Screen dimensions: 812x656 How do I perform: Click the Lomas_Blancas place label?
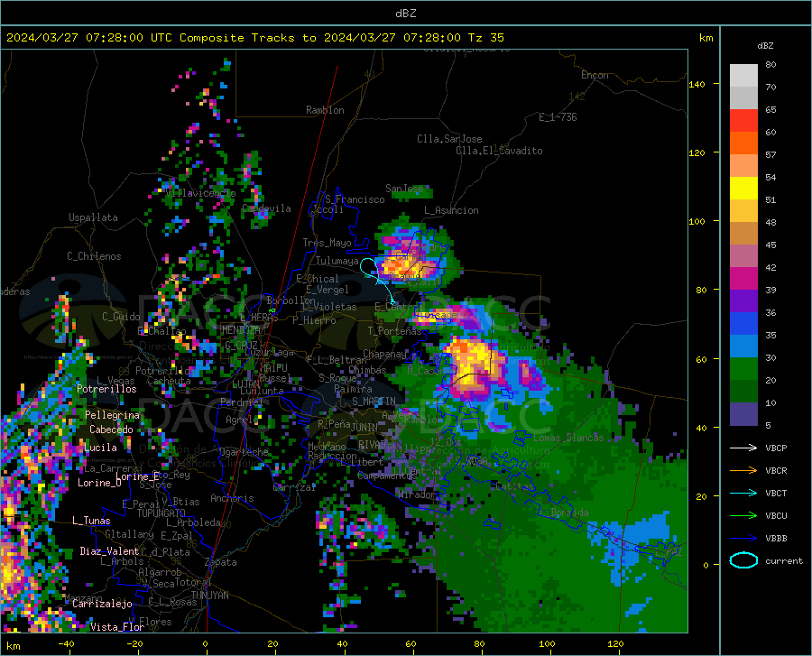568,438
